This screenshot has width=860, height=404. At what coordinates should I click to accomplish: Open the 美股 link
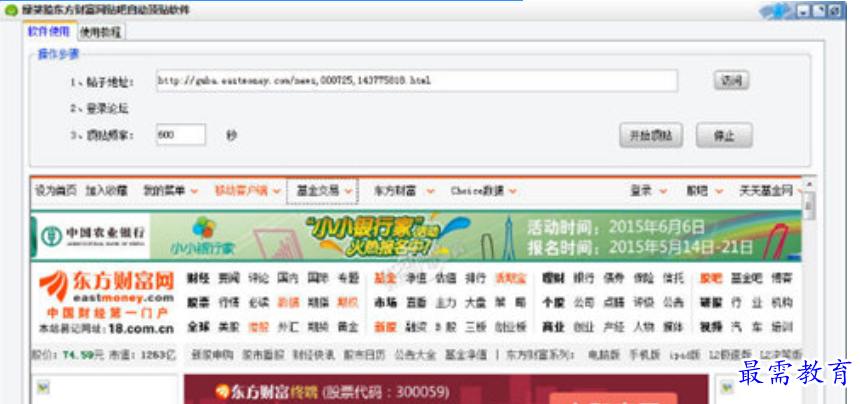click(x=228, y=327)
